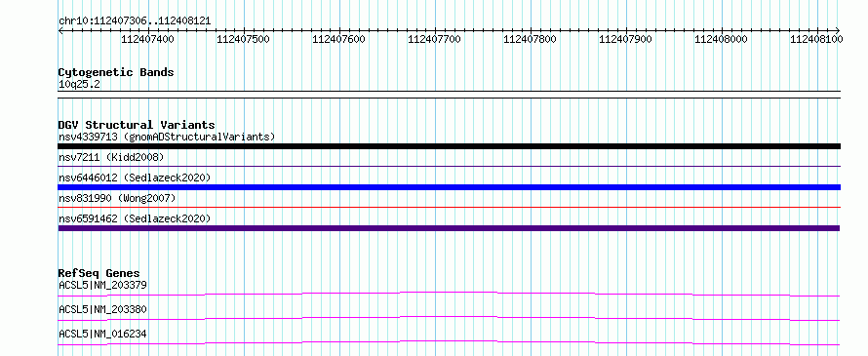
Task: Click ruler position label 112408100
Action: 816,39
